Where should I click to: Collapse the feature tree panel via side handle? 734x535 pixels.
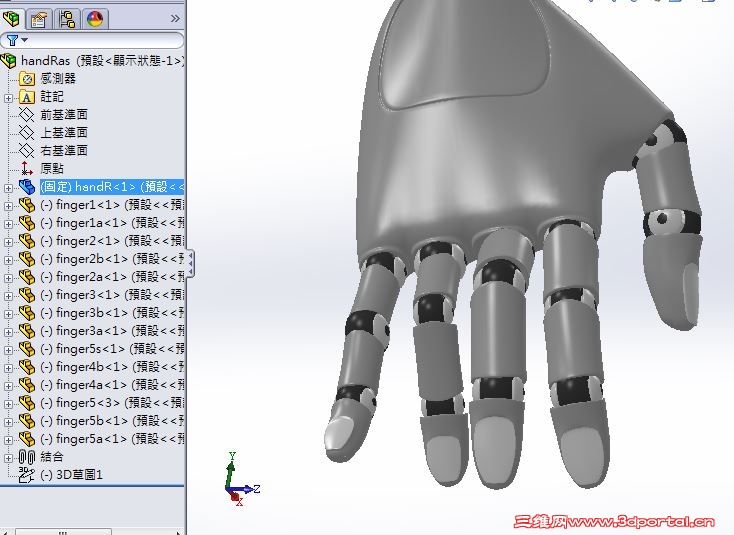pos(191,264)
